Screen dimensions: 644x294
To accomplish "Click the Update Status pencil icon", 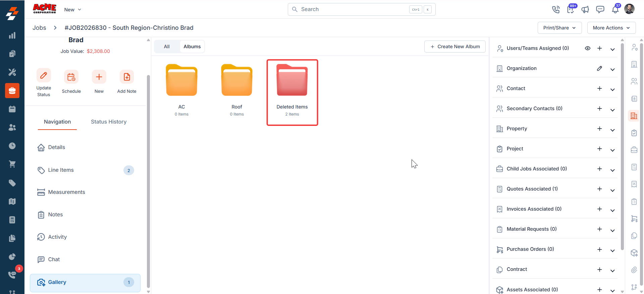I will click(44, 75).
